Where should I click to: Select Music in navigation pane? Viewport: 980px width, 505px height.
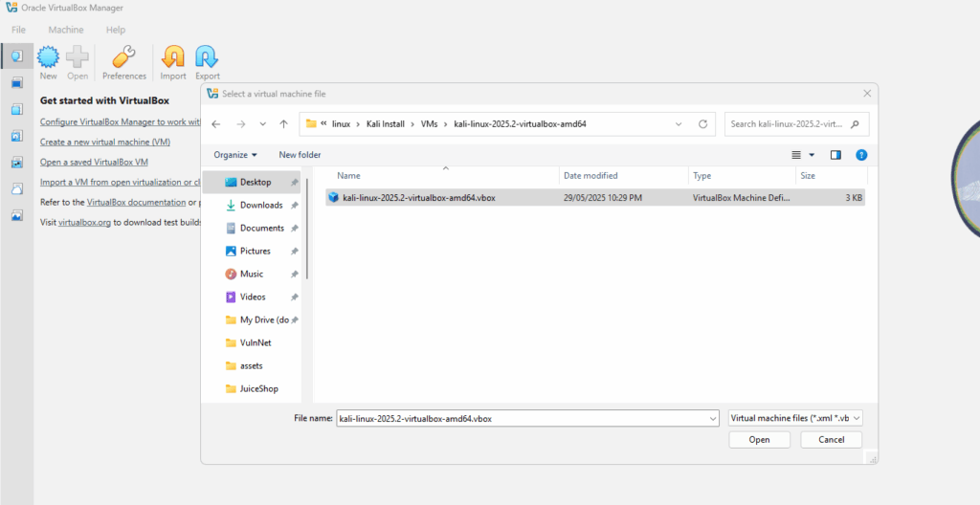click(x=252, y=274)
